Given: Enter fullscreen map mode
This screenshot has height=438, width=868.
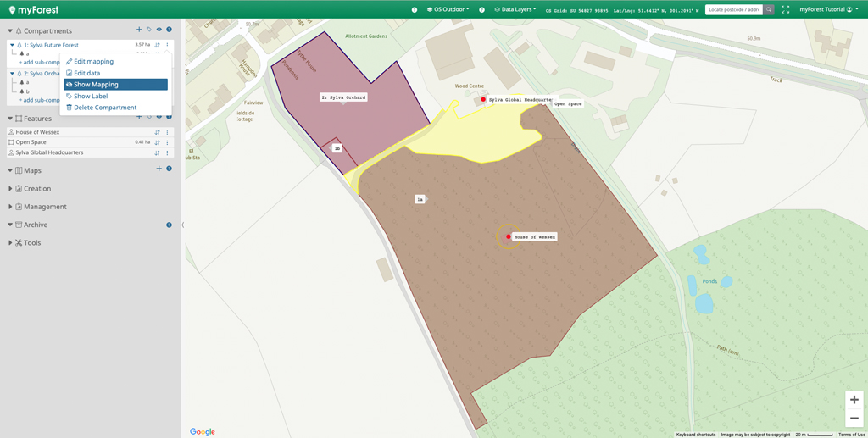Looking at the screenshot, I should tap(785, 9).
